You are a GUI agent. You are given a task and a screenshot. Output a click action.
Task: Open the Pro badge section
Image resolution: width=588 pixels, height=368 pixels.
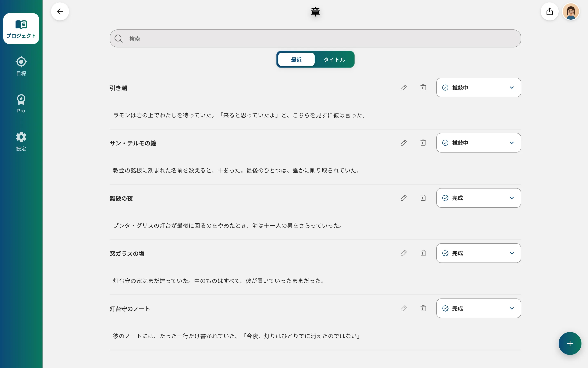(21, 104)
